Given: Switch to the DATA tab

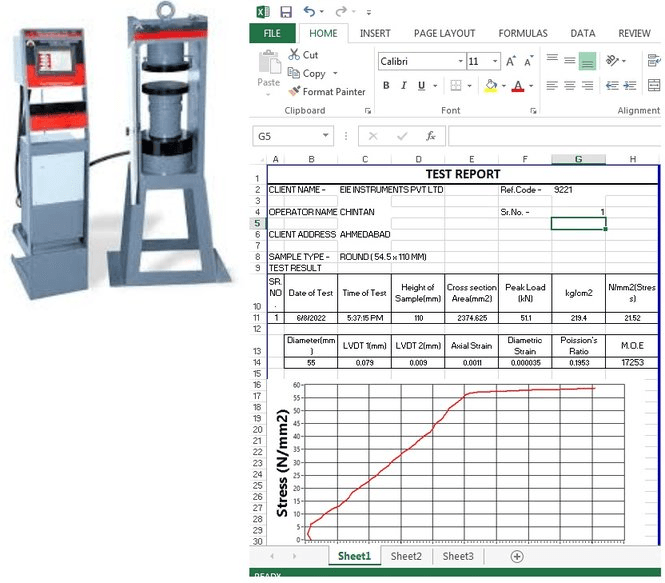Looking at the screenshot, I should (x=582, y=33).
